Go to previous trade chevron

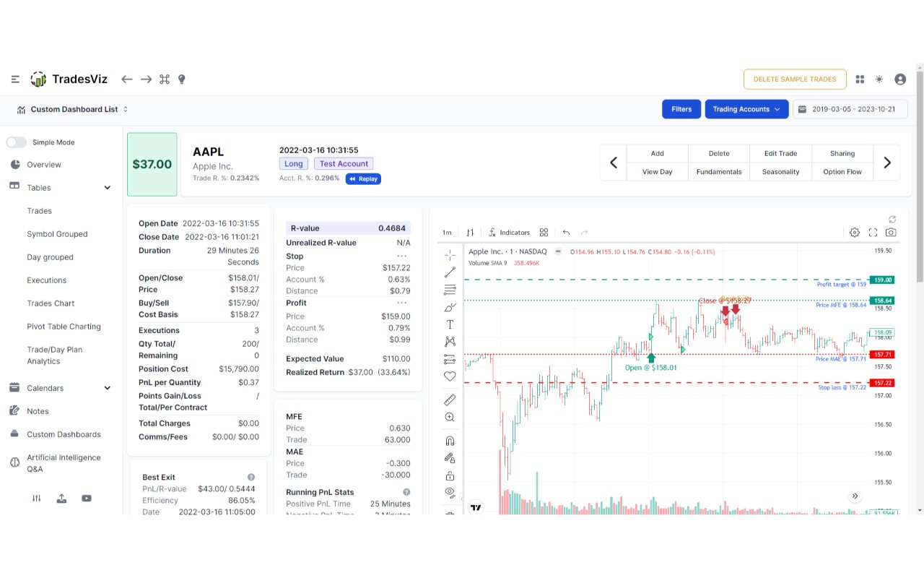coord(614,163)
